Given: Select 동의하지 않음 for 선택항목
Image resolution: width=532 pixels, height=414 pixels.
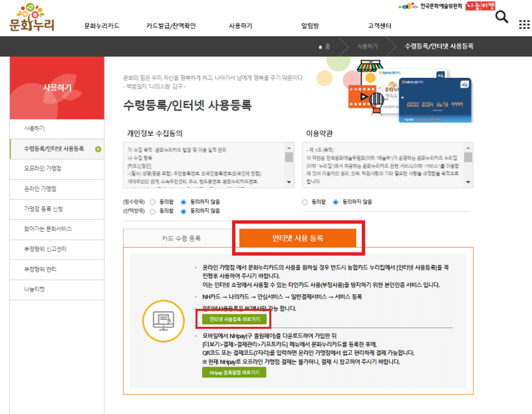Looking at the screenshot, I should tap(184, 211).
